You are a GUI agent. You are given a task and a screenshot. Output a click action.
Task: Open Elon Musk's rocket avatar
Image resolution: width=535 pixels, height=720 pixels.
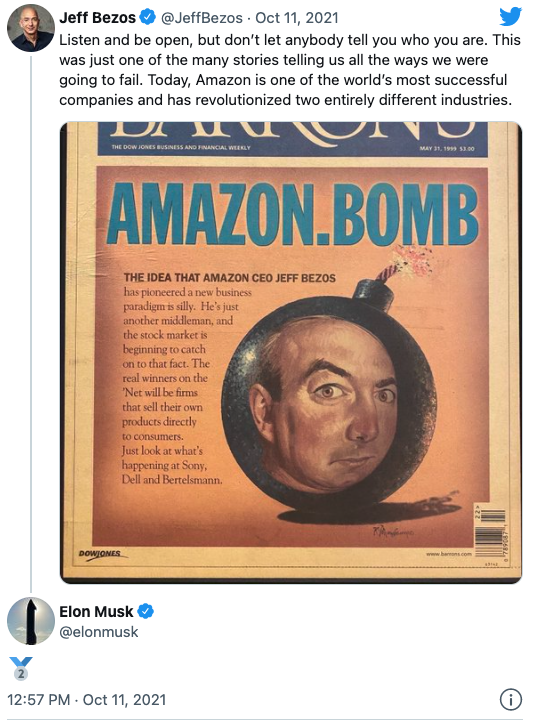point(31,621)
